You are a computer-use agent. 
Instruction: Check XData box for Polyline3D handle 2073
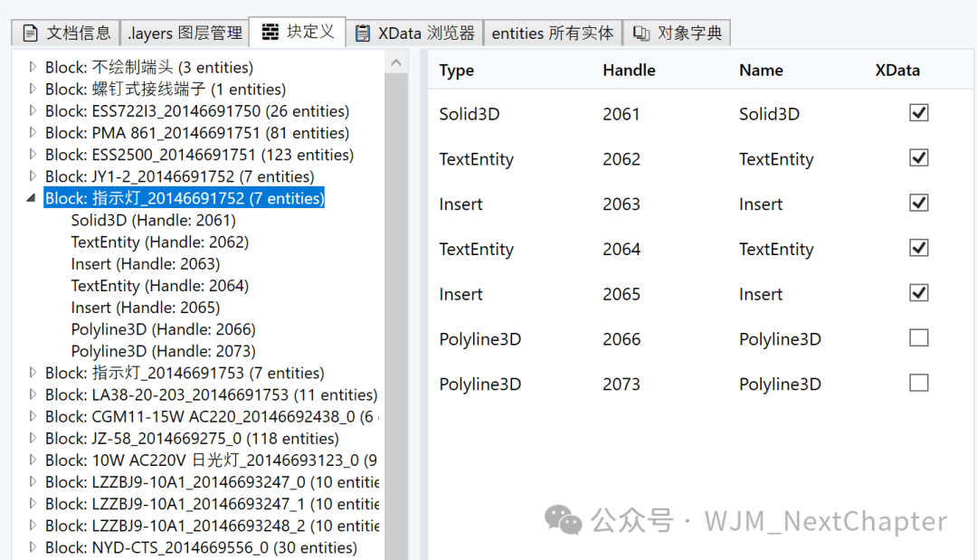pos(918,384)
